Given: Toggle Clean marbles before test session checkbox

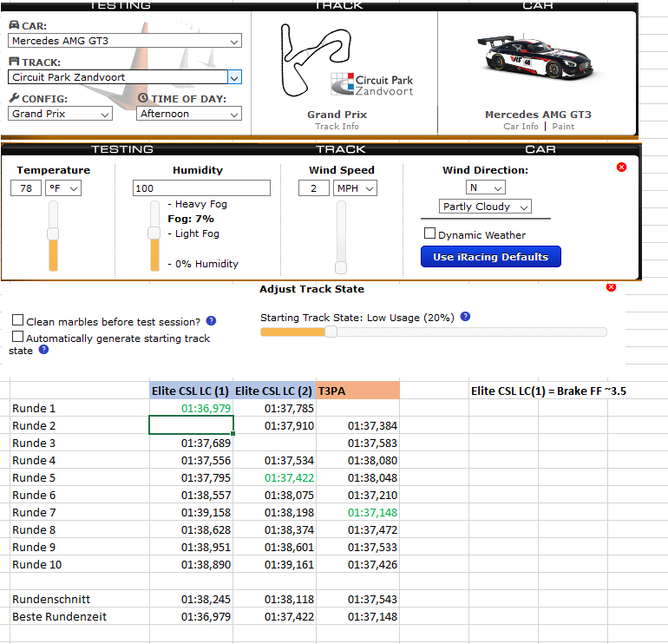Looking at the screenshot, I should (17, 319).
